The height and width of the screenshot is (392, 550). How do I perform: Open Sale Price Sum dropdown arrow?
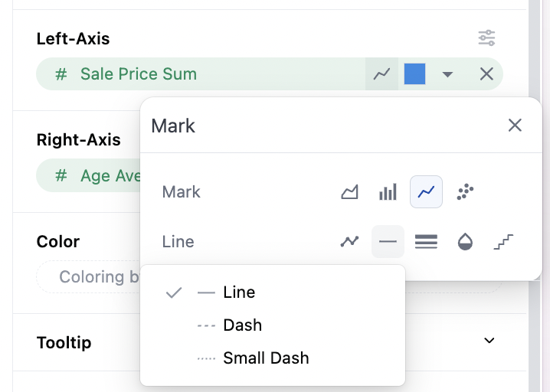click(448, 74)
